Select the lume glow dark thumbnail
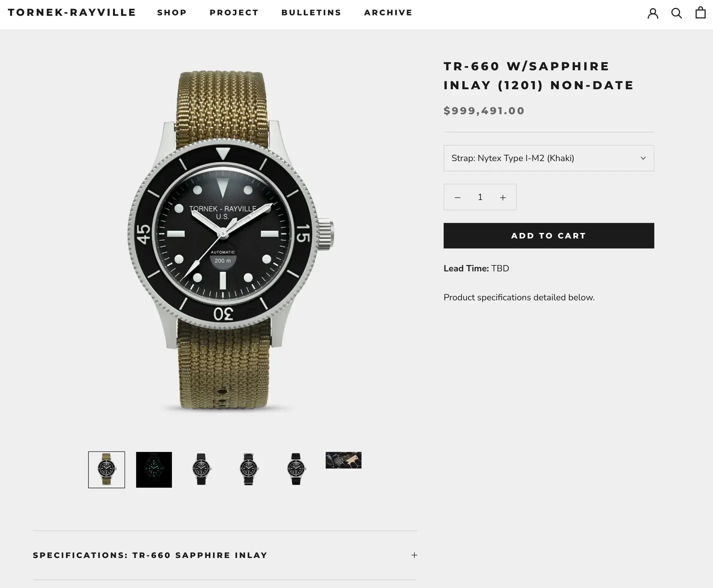The width and height of the screenshot is (713, 588). (154, 469)
